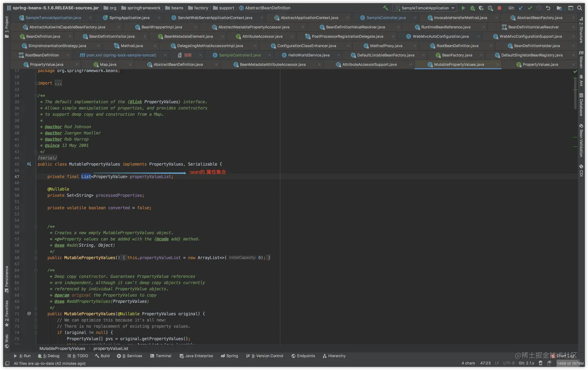Click the folded import ellipsis placeholder
The width and height of the screenshot is (588, 370).
(x=58, y=83)
